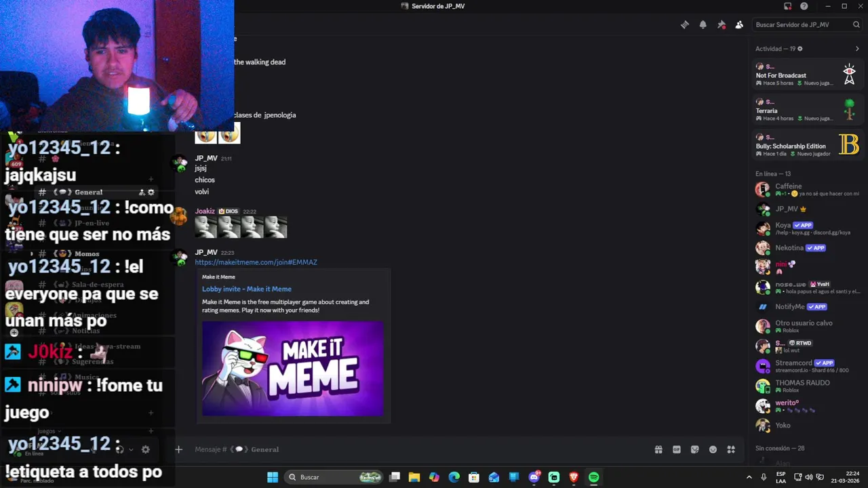
Task: Open Microsoft Edge from taskbar
Action: click(x=454, y=477)
